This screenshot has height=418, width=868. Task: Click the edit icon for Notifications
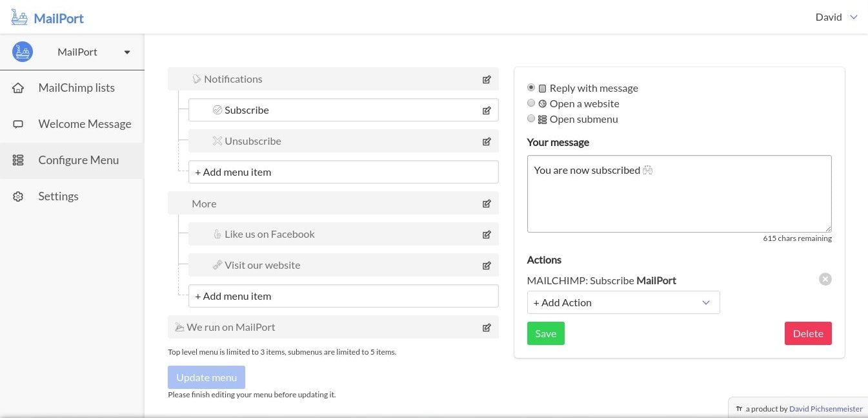click(487, 79)
